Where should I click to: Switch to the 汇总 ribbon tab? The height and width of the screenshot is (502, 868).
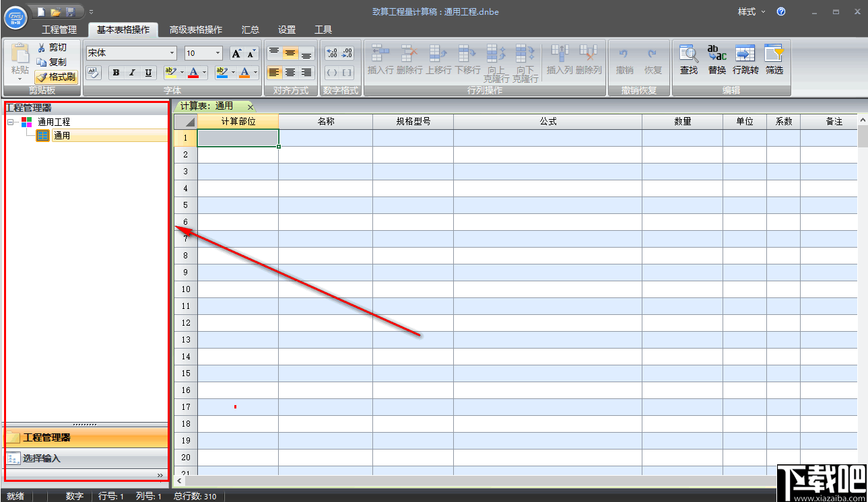click(251, 30)
